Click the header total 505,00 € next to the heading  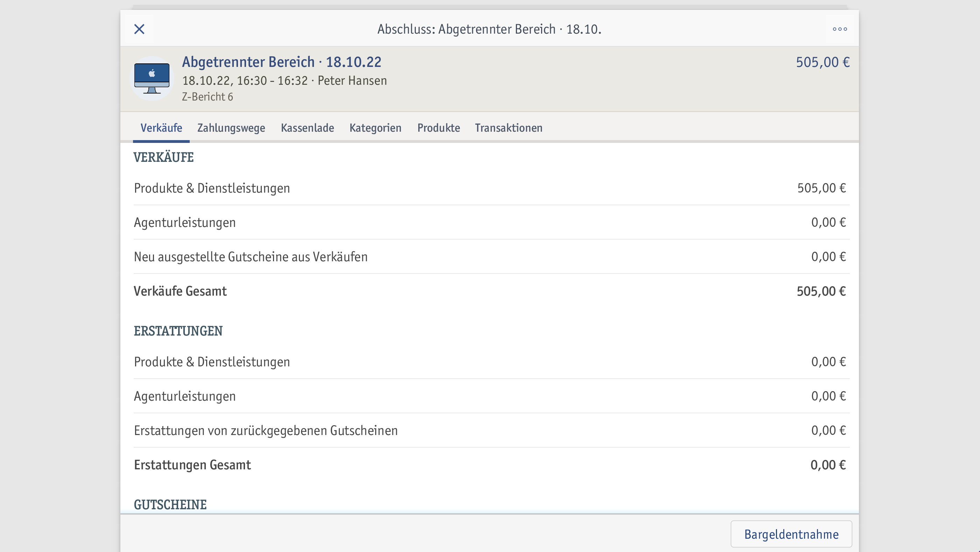(823, 62)
